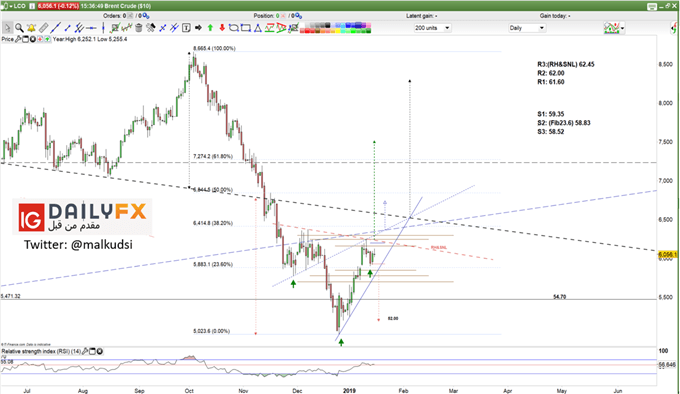Select the cursor pointer tool
The height and width of the screenshot is (394, 680).
point(7,28)
